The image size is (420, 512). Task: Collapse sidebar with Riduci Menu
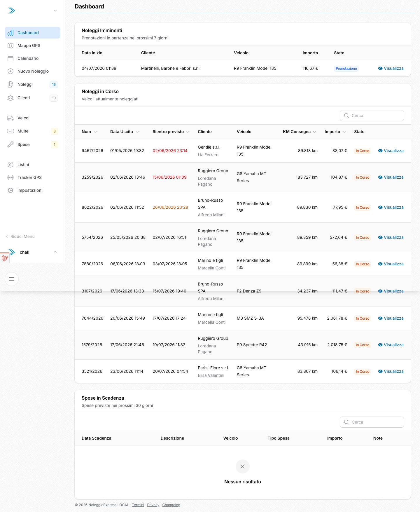(20, 236)
